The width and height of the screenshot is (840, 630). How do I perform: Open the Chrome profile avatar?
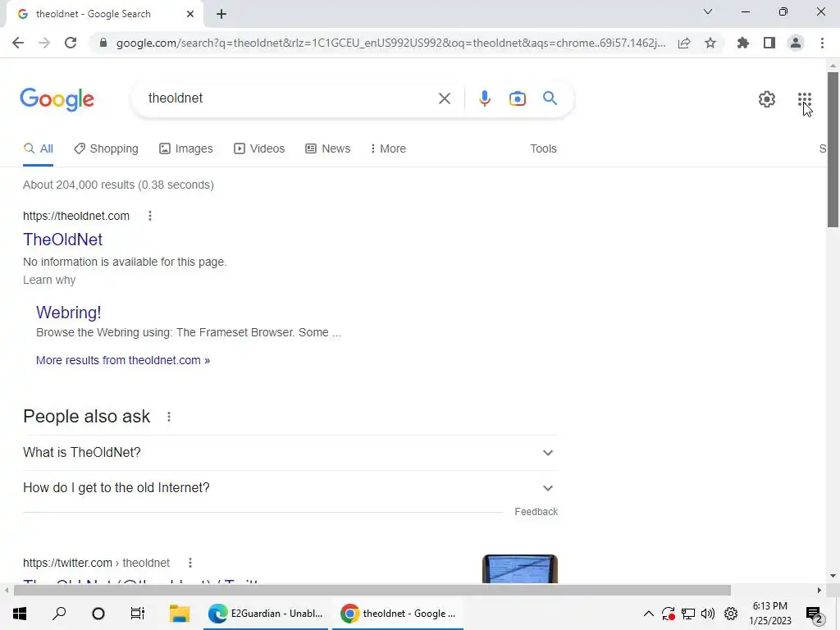click(796, 43)
